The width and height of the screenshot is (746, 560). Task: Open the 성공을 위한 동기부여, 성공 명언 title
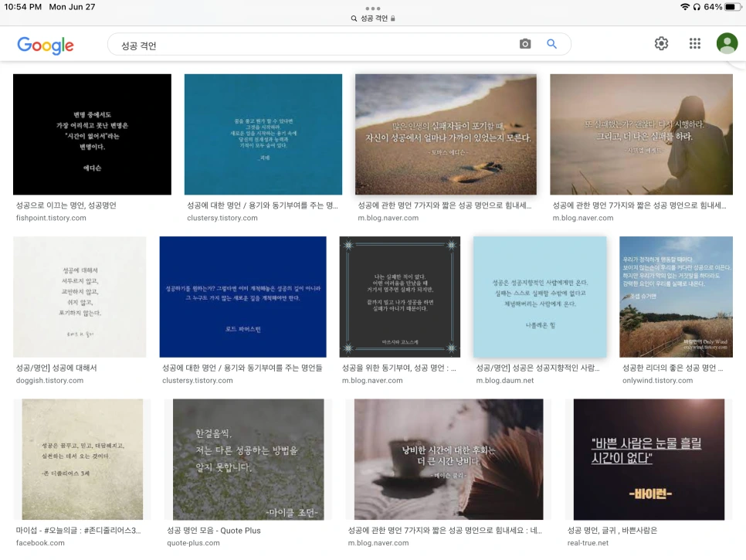tap(398, 368)
